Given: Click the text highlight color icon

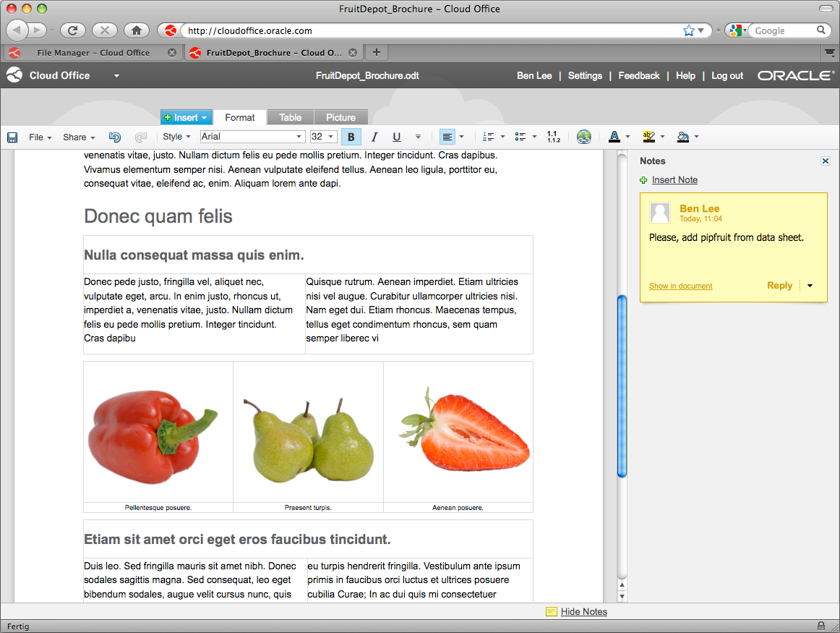Looking at the screenshot, I should coord(648,137).
